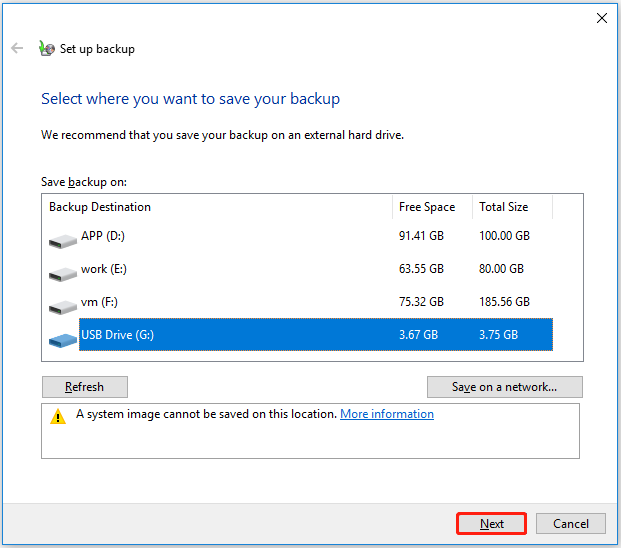Click the USB Drive (G:) icon
Viewport: 621px width, 548px height.
[x=62, y=339]
